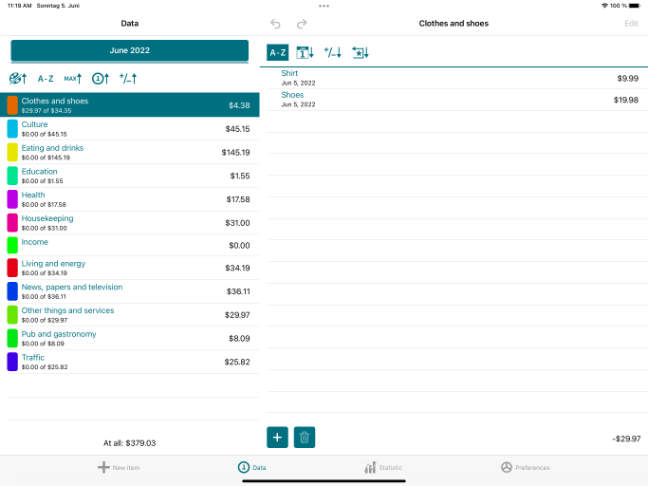The image size is (648, 486).
Task: Select the Health category
Action: coord(130,199)
